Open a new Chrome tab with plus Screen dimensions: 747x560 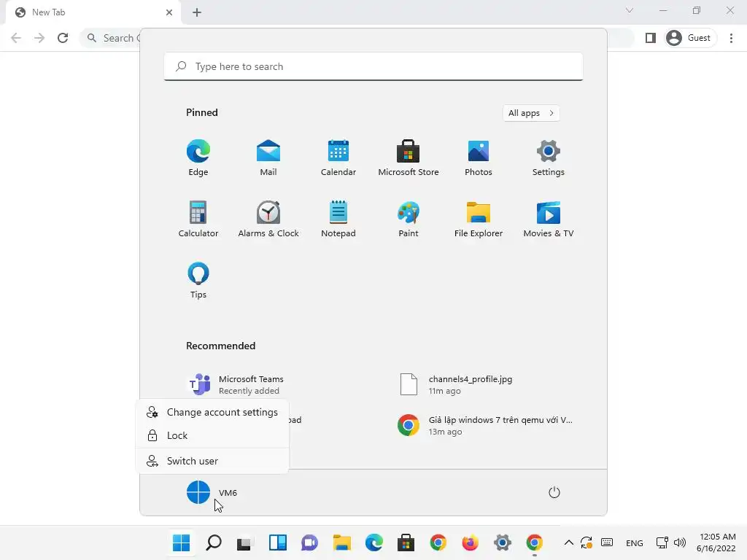(197, 12)
